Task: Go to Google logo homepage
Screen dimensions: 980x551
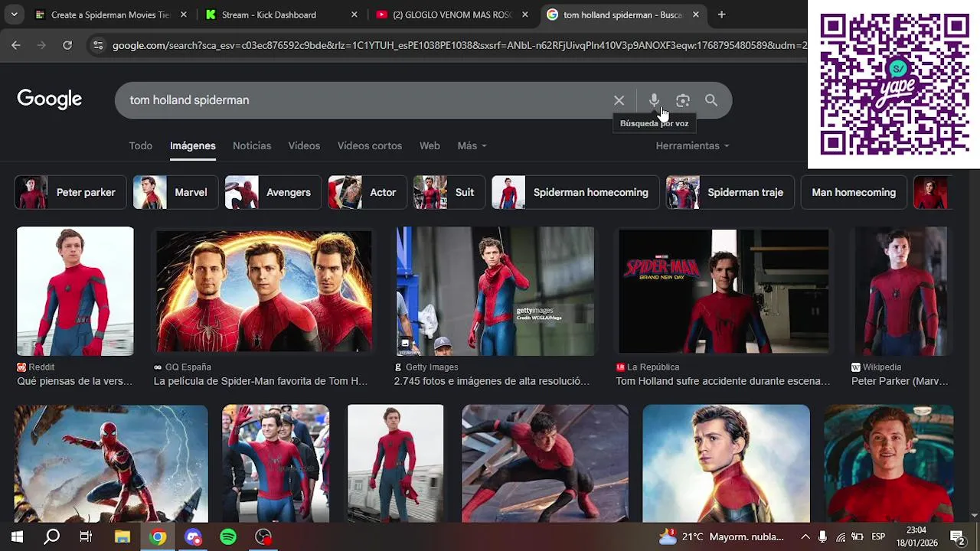Action: click(x=49, y=99)
